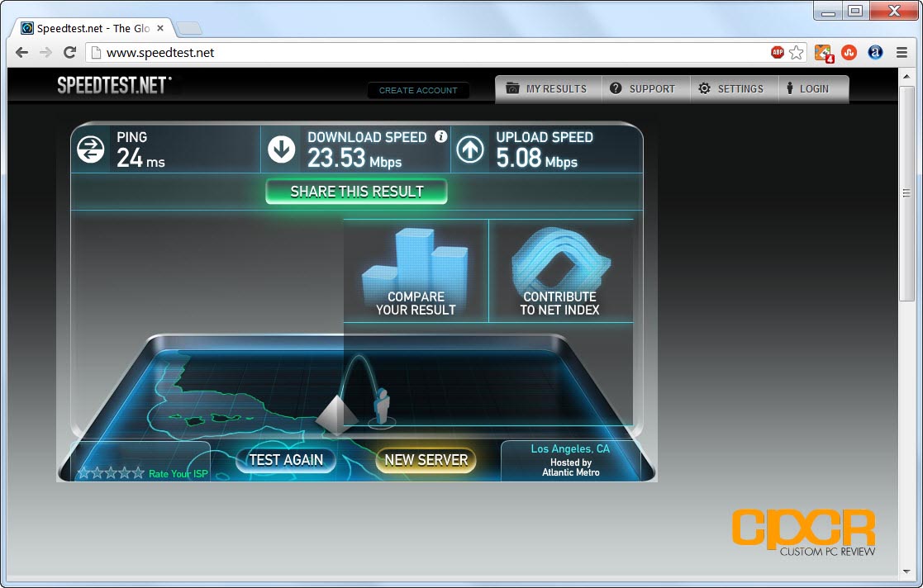
Task: Rate your ISP with the star rating
Action: (111, 473)
